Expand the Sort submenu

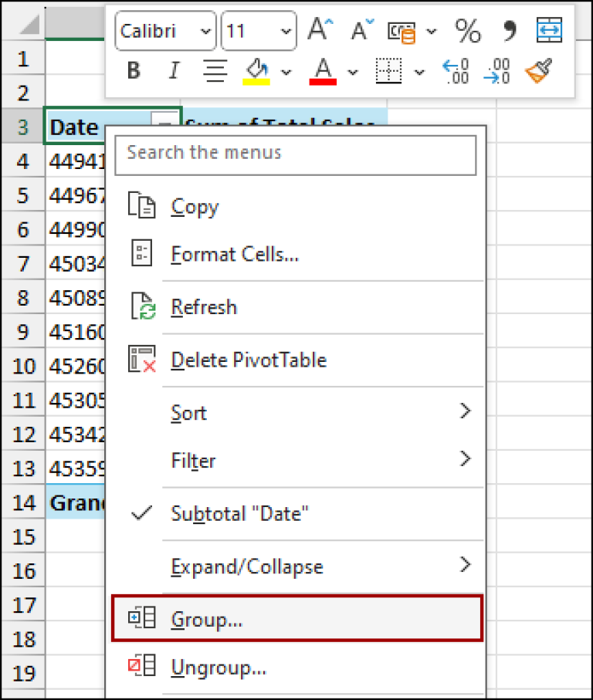188,413
